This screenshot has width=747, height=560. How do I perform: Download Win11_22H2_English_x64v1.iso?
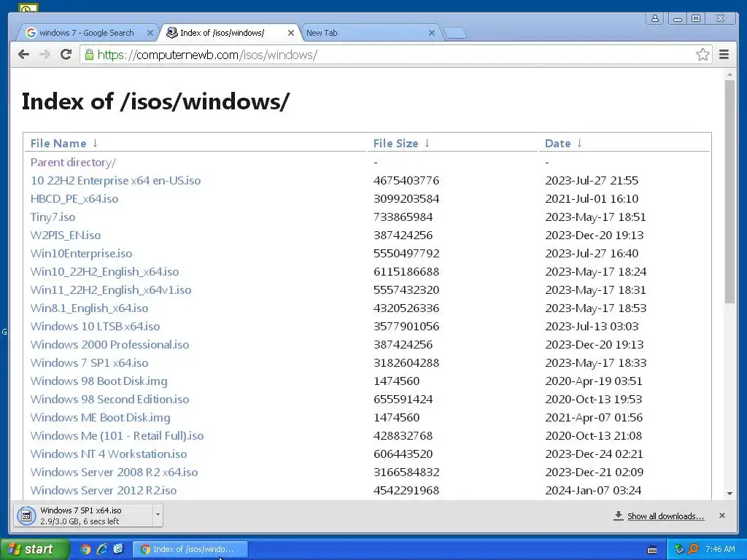click(111, 289)
